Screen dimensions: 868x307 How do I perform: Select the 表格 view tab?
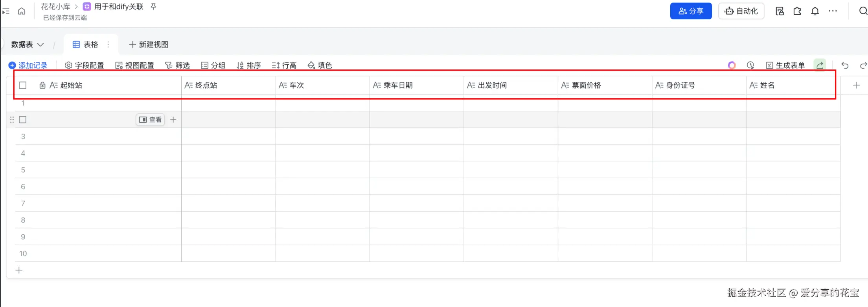86,44
